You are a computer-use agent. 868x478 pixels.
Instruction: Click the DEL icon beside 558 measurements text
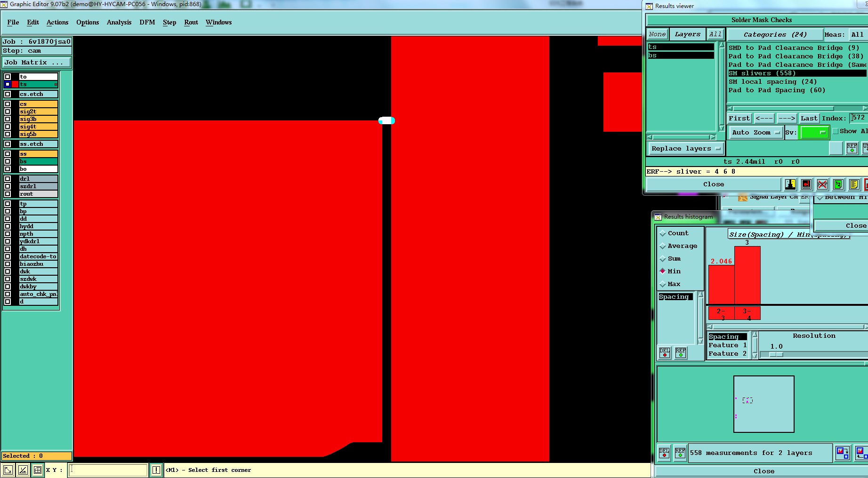tap(664, 453)
